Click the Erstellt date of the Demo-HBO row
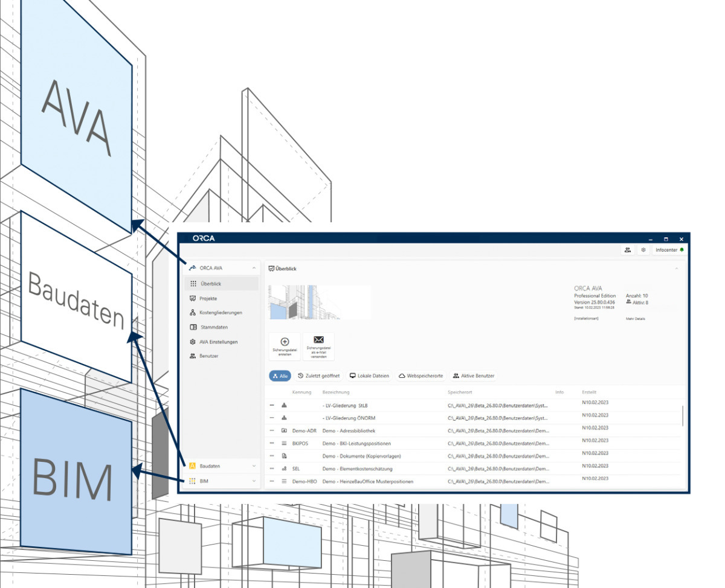Image resolution: width=725 pixels, height=588 pixels. [595, 478]
